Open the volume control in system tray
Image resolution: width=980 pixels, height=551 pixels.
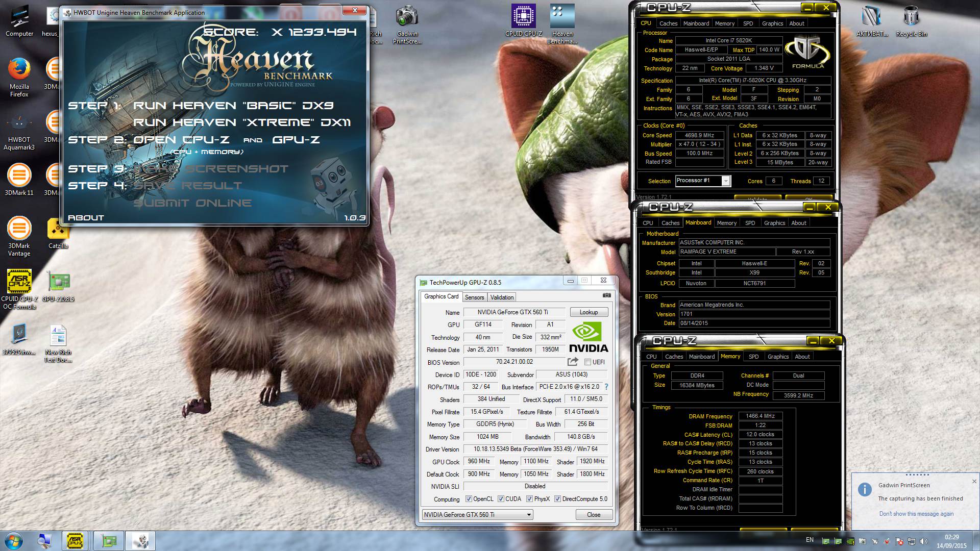tap(923, 541)
